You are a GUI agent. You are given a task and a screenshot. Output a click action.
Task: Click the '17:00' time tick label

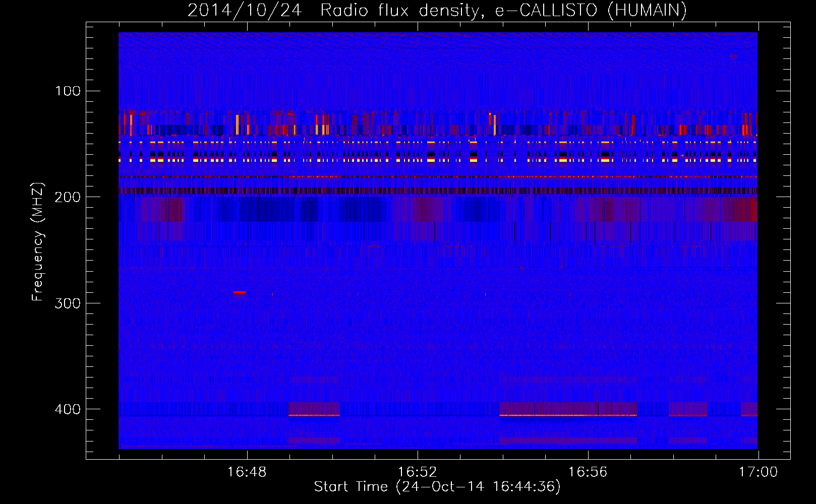tap(758, 472)
